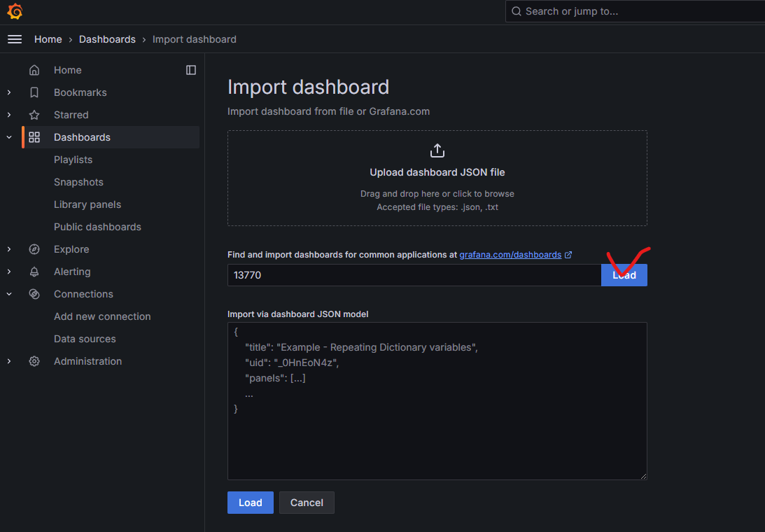Select Data sources in the sidebar
Image resolution: width=765 pixels, height=532 pixels.
pos(83,339)
